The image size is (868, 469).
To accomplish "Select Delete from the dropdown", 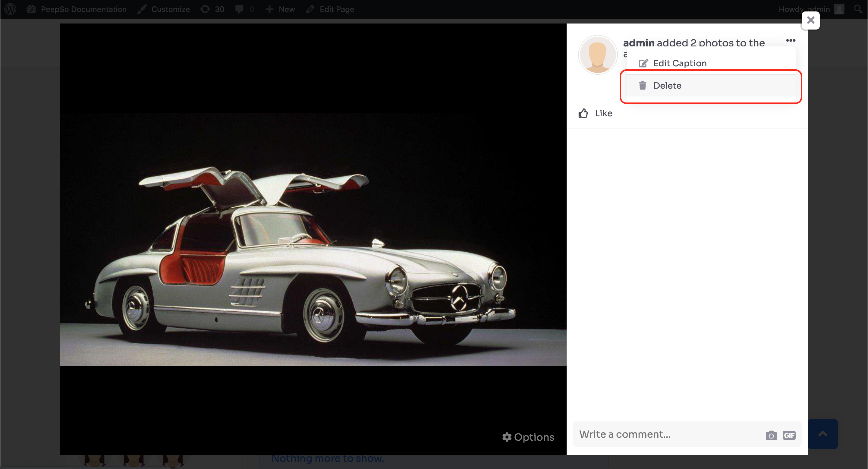I will coord(711,86).
